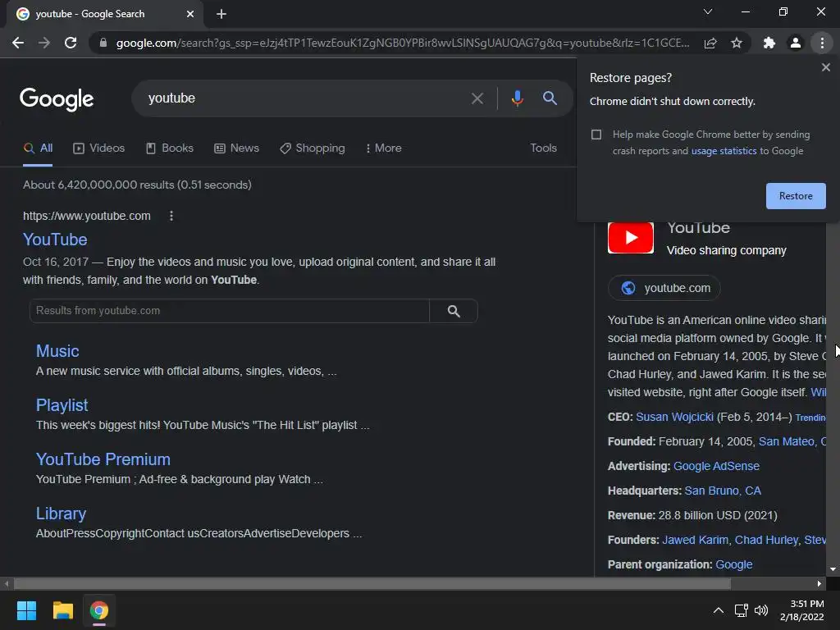Switch to the Books tab
Screen dimensions: 840x630
tap(169, 148)
